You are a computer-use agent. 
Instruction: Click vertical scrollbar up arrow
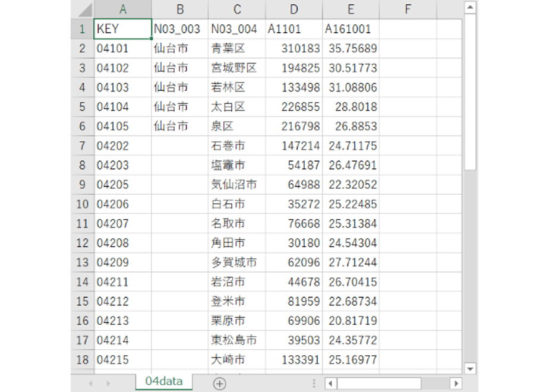(x=470, y=7)
